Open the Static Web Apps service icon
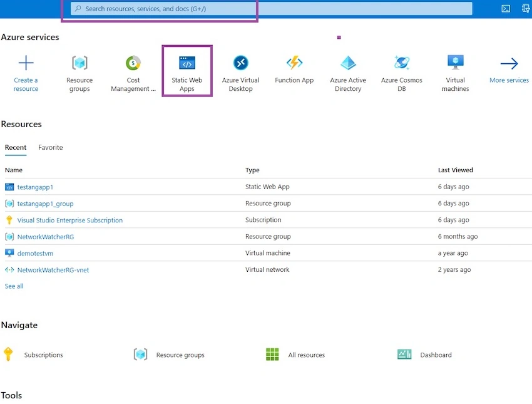This screenshot has width=532, height=404. [x=187, y=63]
